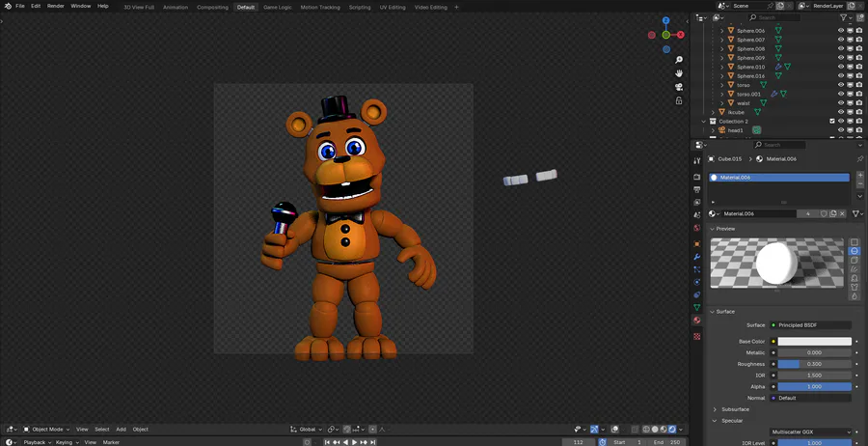Open the Texture properties tab

pos(697,336)
